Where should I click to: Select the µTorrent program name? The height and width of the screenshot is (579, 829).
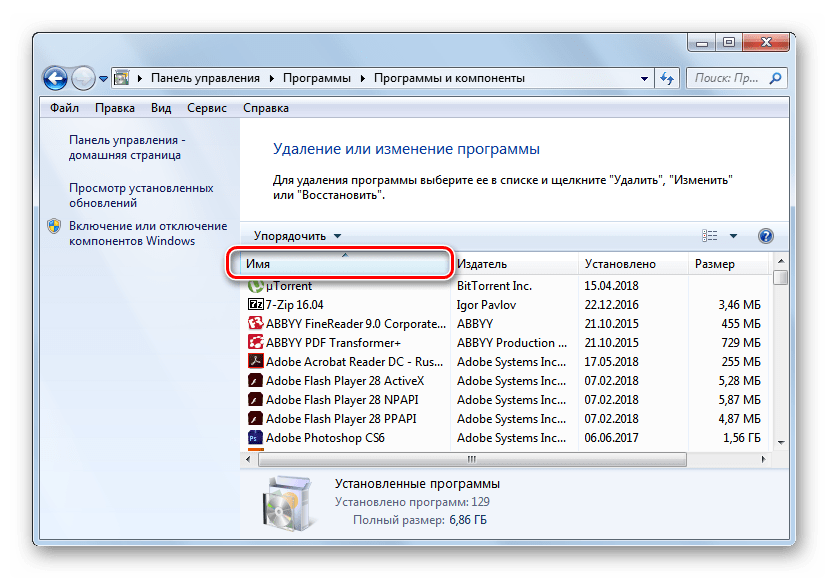click(289, 286)
